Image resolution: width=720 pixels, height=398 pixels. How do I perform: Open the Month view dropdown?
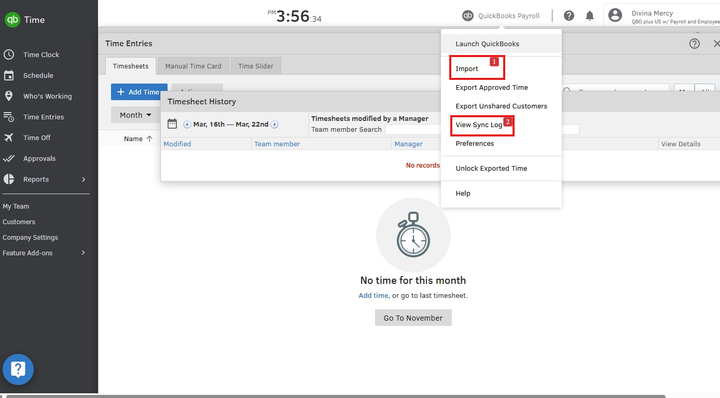(135, 115)
